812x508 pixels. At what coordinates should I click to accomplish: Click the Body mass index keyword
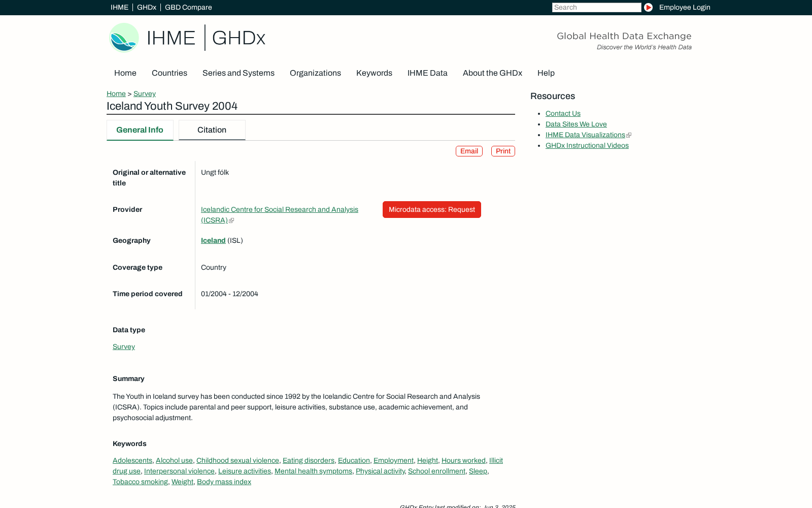click(x=224, y=482)
